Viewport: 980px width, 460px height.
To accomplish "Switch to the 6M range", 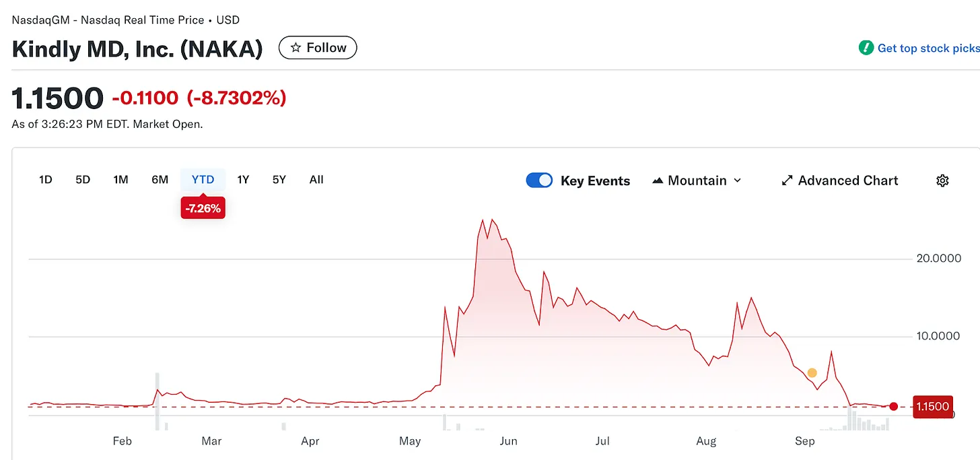I will [160, 180].
